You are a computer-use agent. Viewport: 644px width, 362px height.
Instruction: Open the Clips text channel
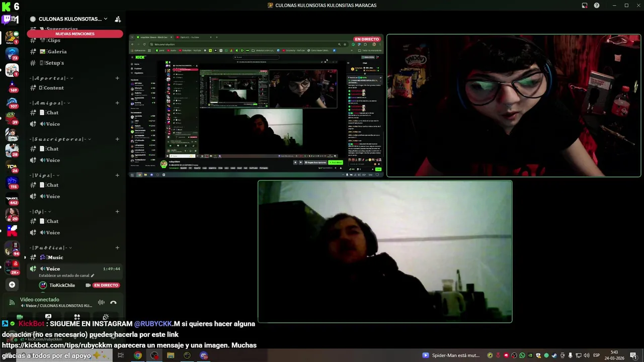pos(75,40)
